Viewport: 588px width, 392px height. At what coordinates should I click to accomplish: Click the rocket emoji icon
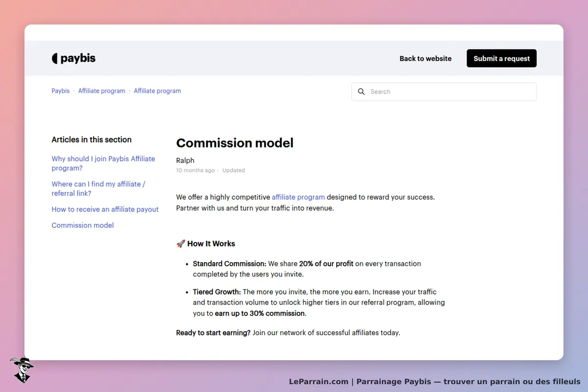[181, 244]
